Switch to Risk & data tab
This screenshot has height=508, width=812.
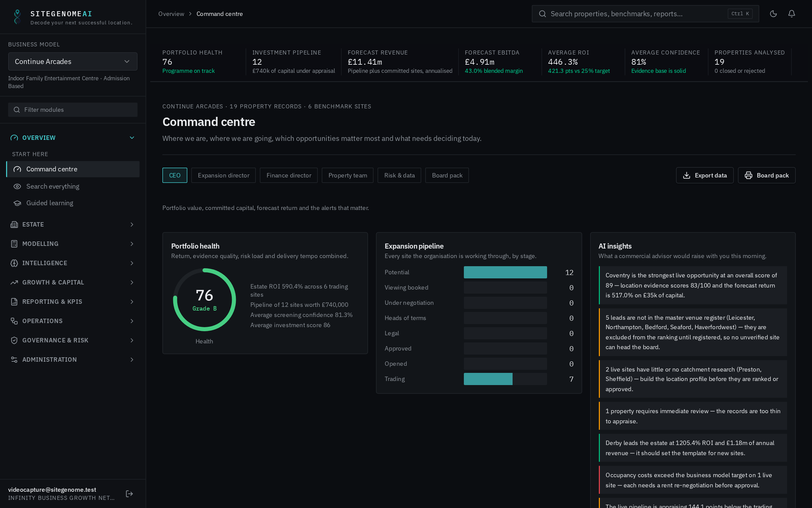pyautogui.click(x=399, y=175)
